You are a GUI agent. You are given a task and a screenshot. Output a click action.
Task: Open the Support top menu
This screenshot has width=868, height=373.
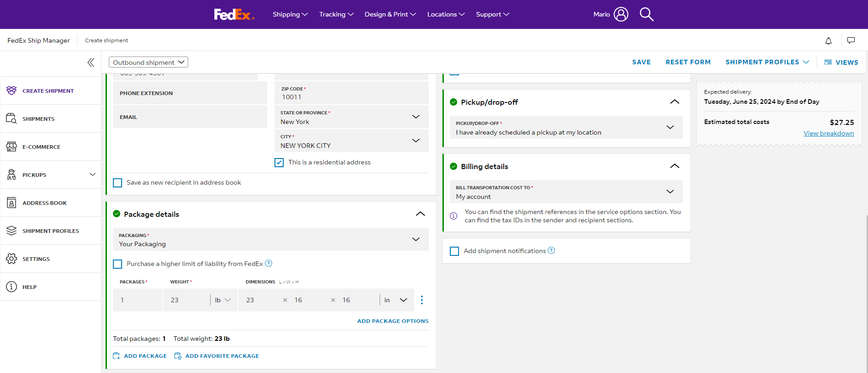(x=493, y=14)
